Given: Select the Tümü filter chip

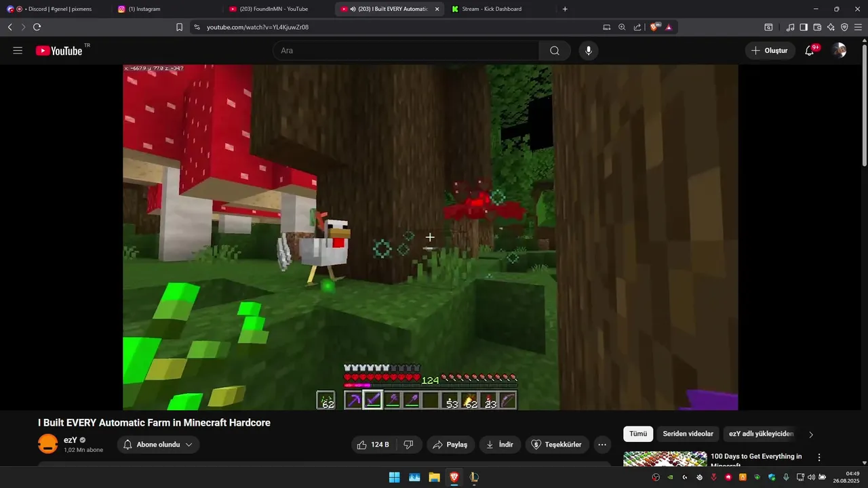Looking at the screenshot, I should point(638,434).
